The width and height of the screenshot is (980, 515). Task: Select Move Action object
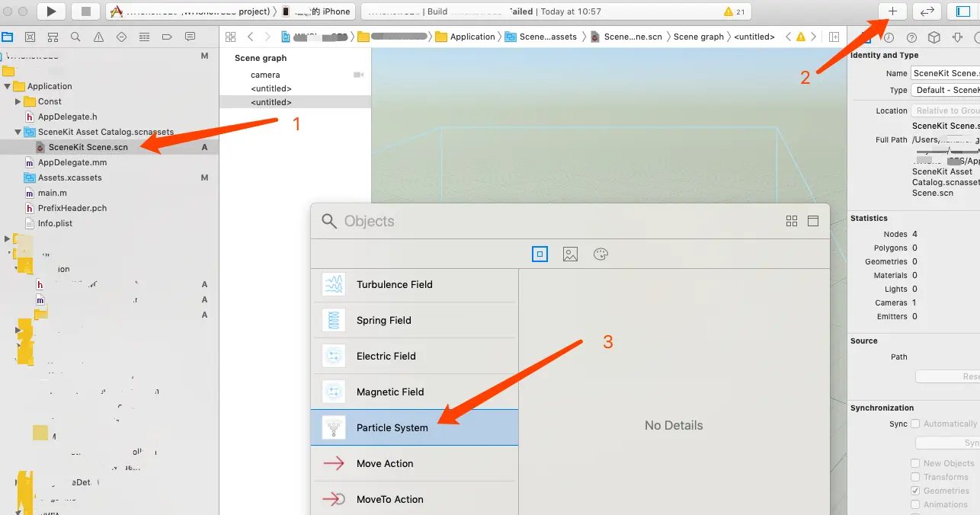[x=415, y=463]
